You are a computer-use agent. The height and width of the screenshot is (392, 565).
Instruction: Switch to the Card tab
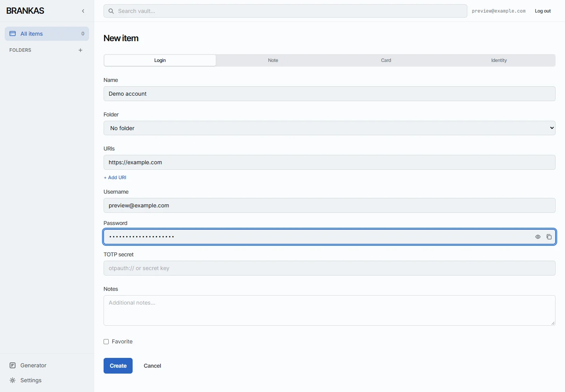point(386,60)
